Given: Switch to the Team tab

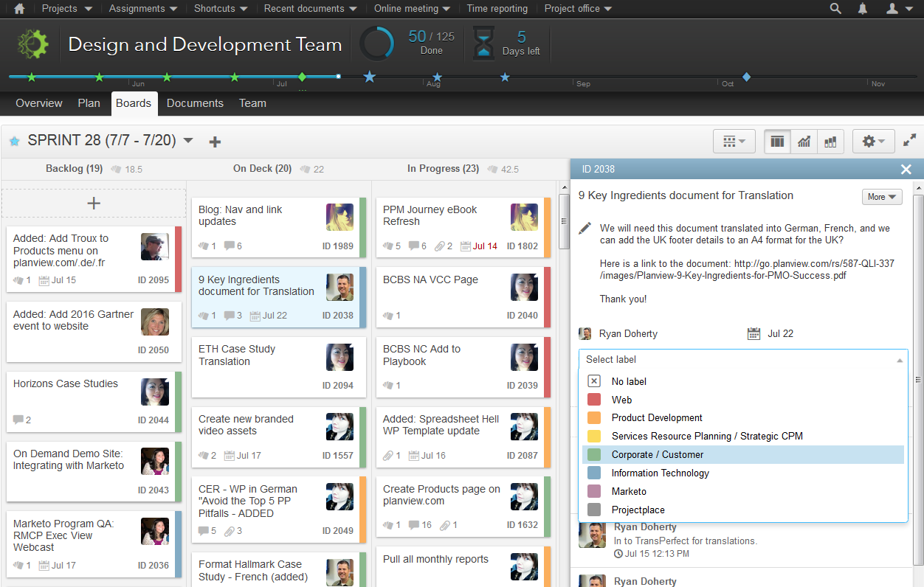Looking at the screenshot, I should coord(252,103).
